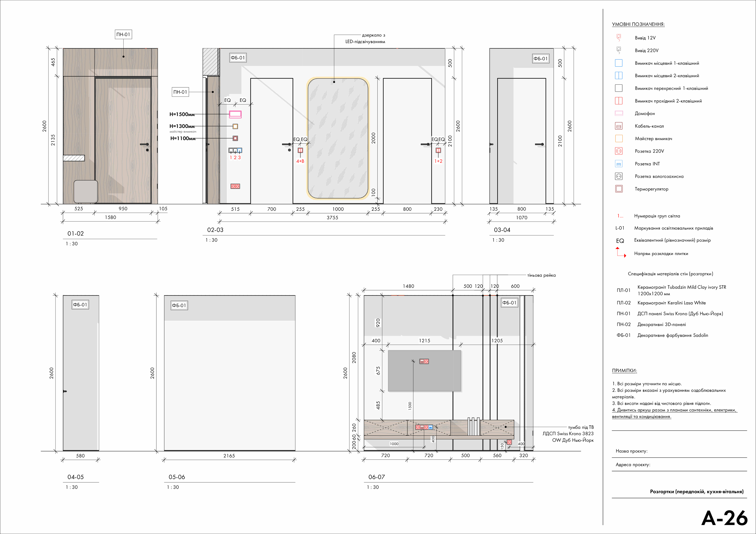The height and width of the screenshot is (534, 756).
Task: Click the pink intercom at H=1500мм
Action: click(235, 114)
